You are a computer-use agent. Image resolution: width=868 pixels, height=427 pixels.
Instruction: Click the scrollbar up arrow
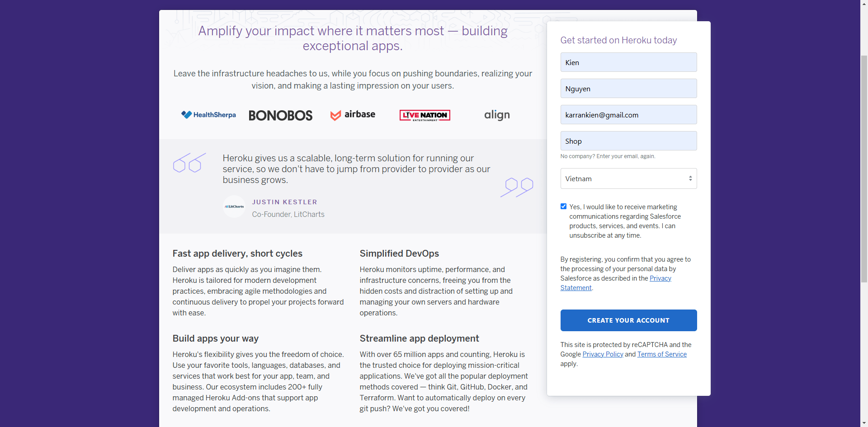(864, 4)
